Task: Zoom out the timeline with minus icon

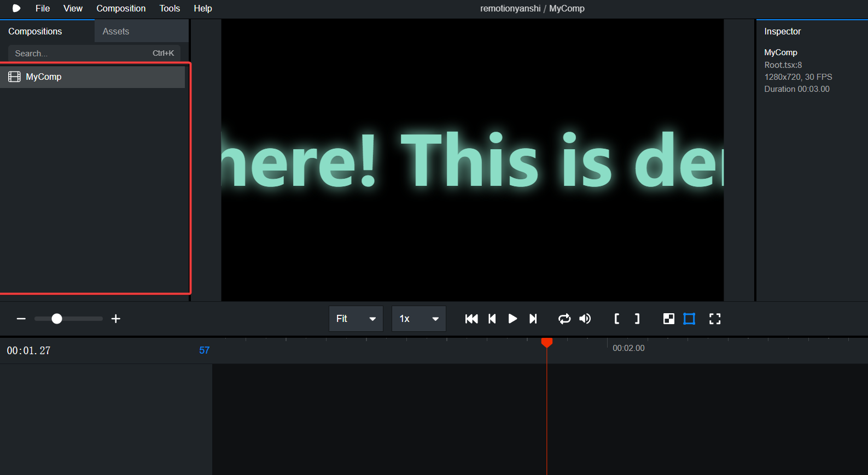Action: pyautogui.click(x=21, y=319)
